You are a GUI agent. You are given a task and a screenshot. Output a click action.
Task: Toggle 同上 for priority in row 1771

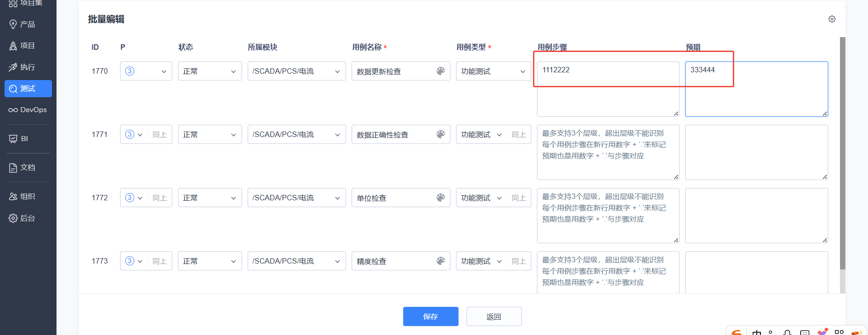click(160, 135)
